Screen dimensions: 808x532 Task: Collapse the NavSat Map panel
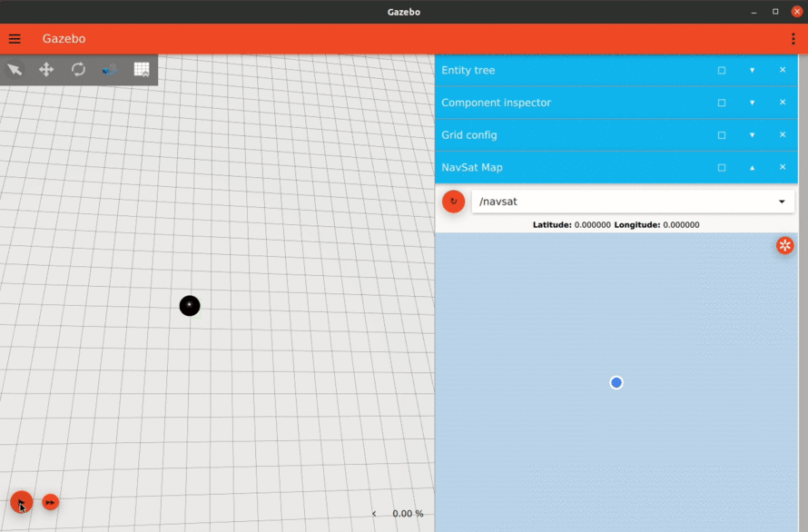coord(753,168)
